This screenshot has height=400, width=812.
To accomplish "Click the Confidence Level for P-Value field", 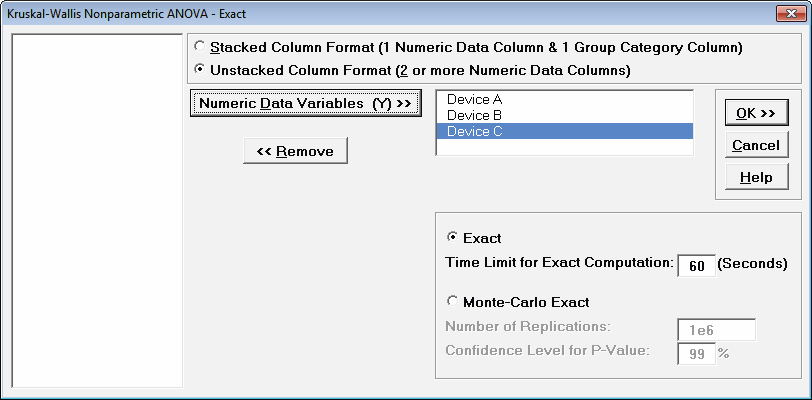I will (x=696, y=353).
